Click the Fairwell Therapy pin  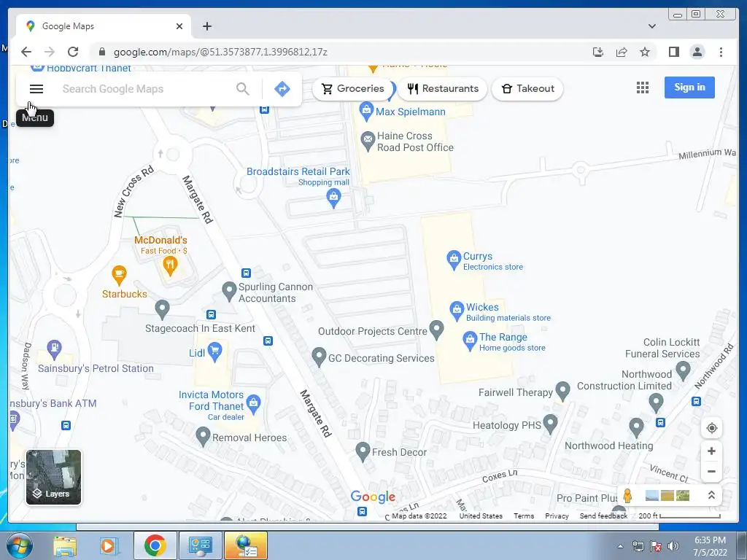point(562,391)
